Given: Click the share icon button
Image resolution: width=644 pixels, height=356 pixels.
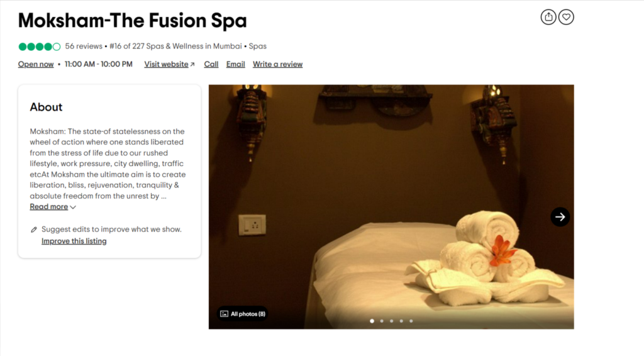Looking at the screenshot, I should 548,17.
